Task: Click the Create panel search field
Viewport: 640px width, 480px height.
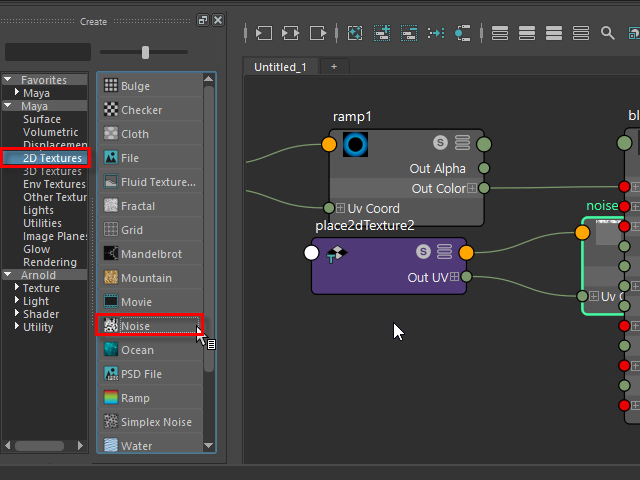Action: (x=47, y=52)
